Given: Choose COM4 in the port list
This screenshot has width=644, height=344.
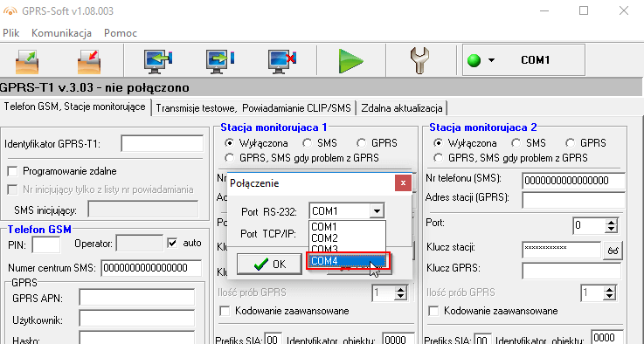Looking at the screenshot, I should (x=348, y=261).
